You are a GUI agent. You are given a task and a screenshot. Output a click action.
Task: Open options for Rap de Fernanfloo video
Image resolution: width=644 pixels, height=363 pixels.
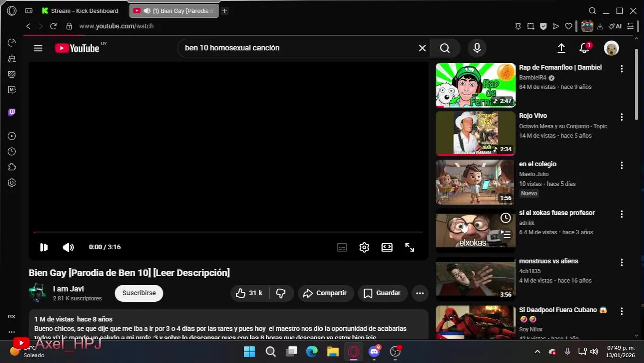621,69
